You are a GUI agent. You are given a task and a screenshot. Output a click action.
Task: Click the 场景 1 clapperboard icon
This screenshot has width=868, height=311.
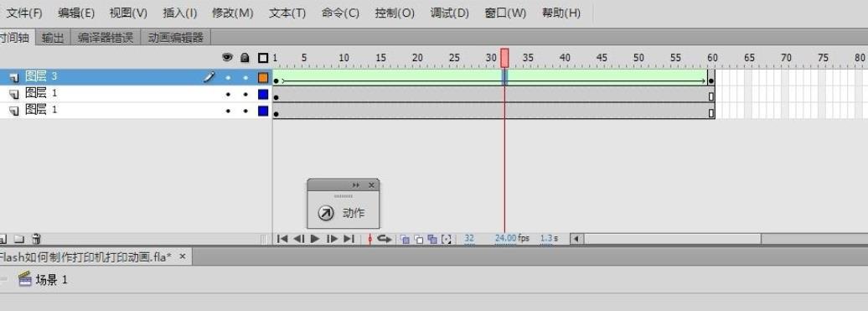pos(24,279)
